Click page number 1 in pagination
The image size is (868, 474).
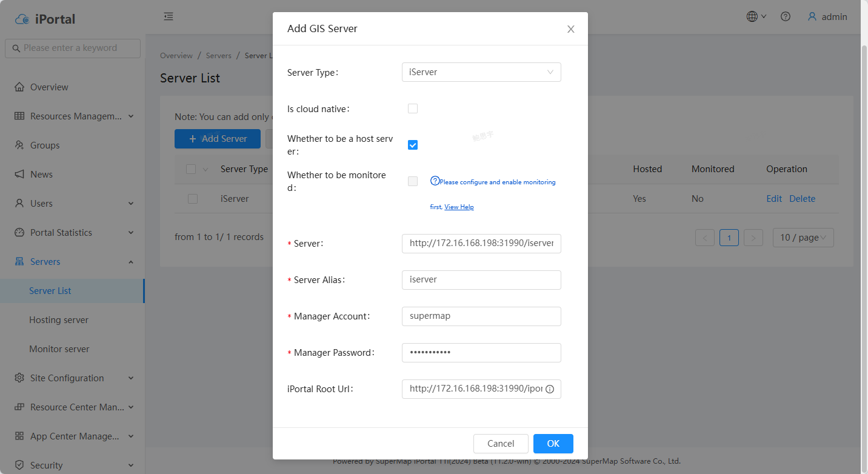click(x=729, y=238)
